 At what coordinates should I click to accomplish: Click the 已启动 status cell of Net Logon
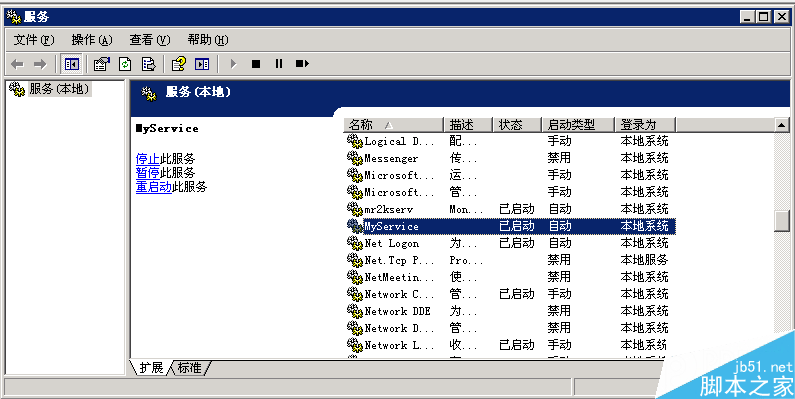pos(517,243)
